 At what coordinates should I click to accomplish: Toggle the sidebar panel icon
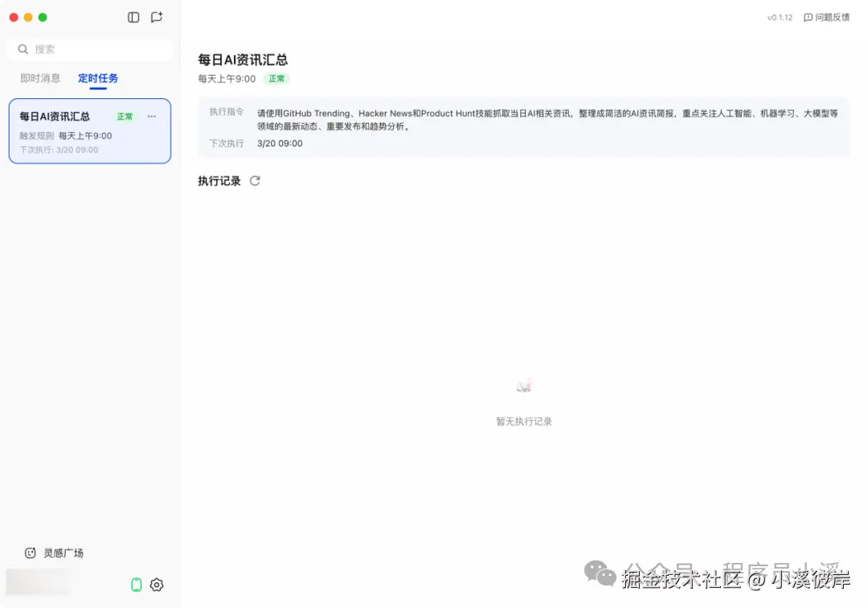point(133,17)
